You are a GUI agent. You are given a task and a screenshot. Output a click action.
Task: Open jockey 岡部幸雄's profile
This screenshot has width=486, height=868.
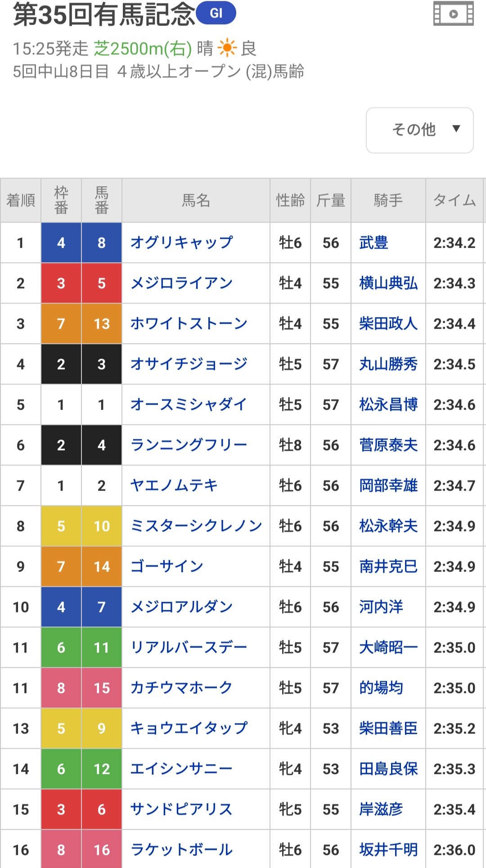(x=388, y=486)
